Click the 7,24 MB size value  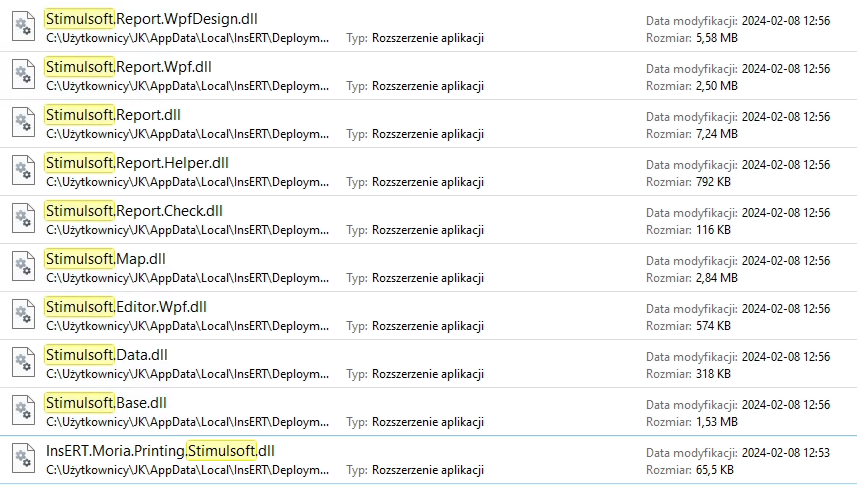[717, 134]
